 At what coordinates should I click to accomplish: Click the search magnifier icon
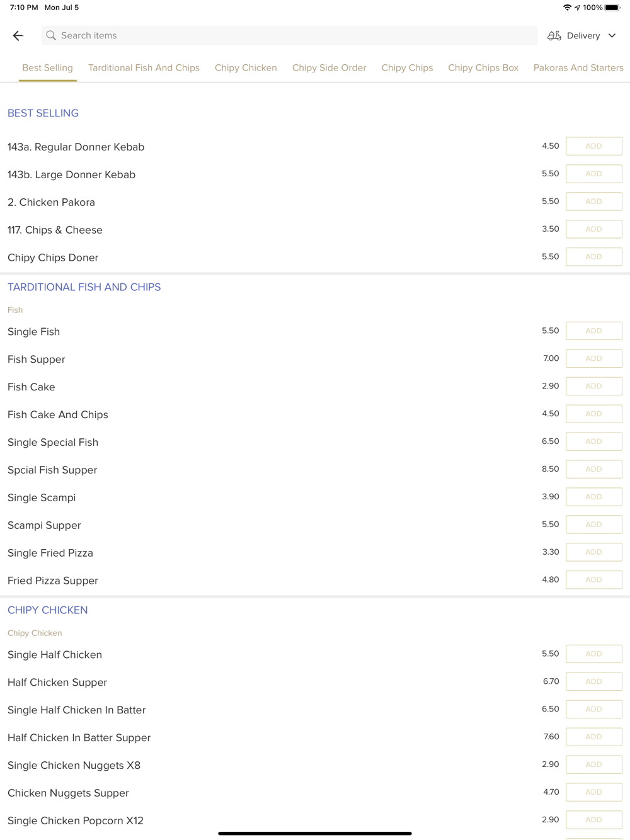pyautogui.click(x=51, y=36)
